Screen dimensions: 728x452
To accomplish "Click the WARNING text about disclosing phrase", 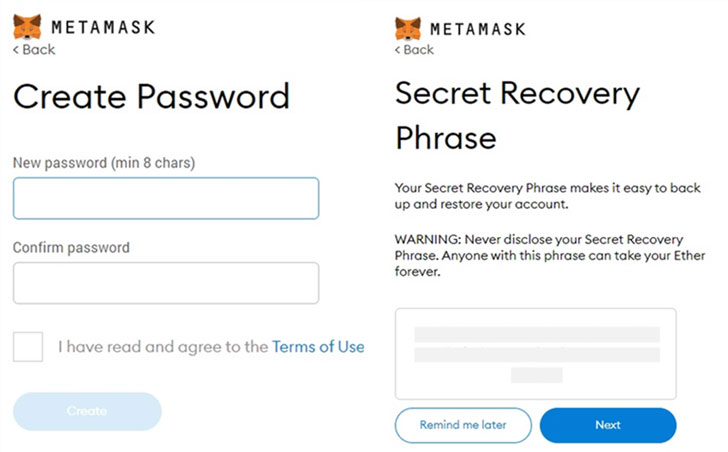I will [x=550, y=256].
